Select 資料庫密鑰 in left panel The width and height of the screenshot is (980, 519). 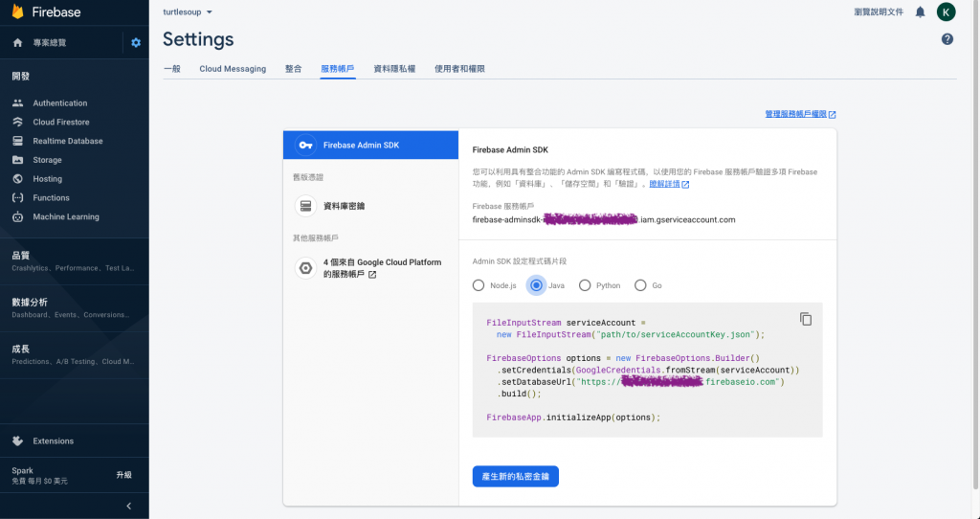click(370, 206)
